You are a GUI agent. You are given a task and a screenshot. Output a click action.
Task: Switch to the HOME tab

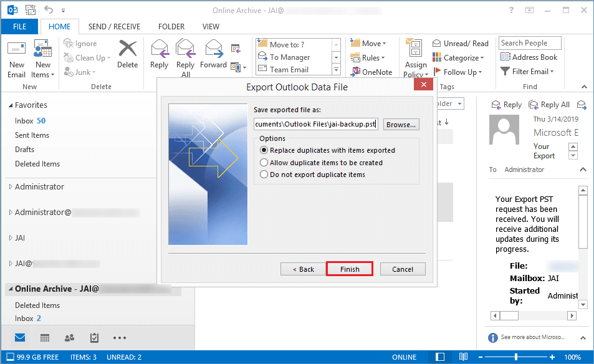pyautogui.click(x=59, y=27)
